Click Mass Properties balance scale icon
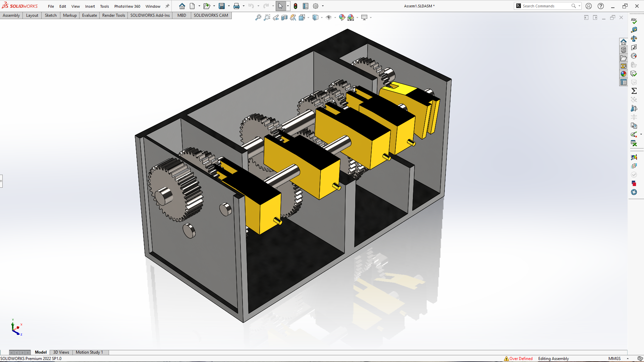 634,39
